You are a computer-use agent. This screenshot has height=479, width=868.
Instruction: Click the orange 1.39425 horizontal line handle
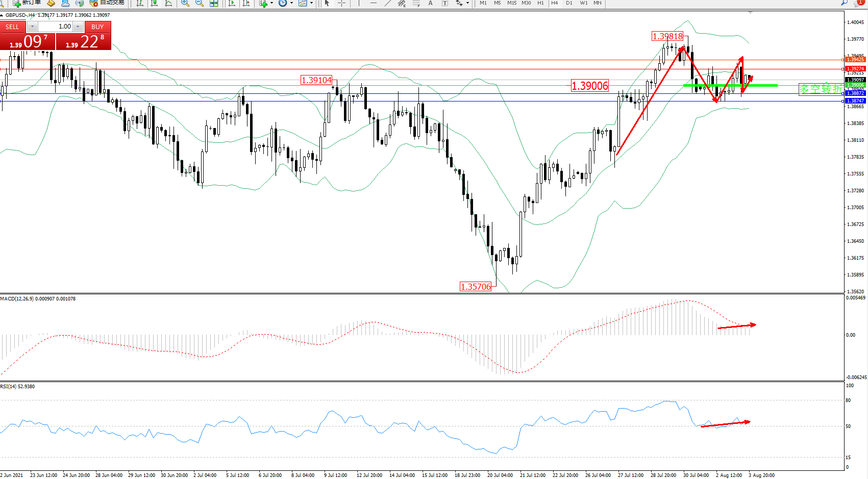pos(842,60)
